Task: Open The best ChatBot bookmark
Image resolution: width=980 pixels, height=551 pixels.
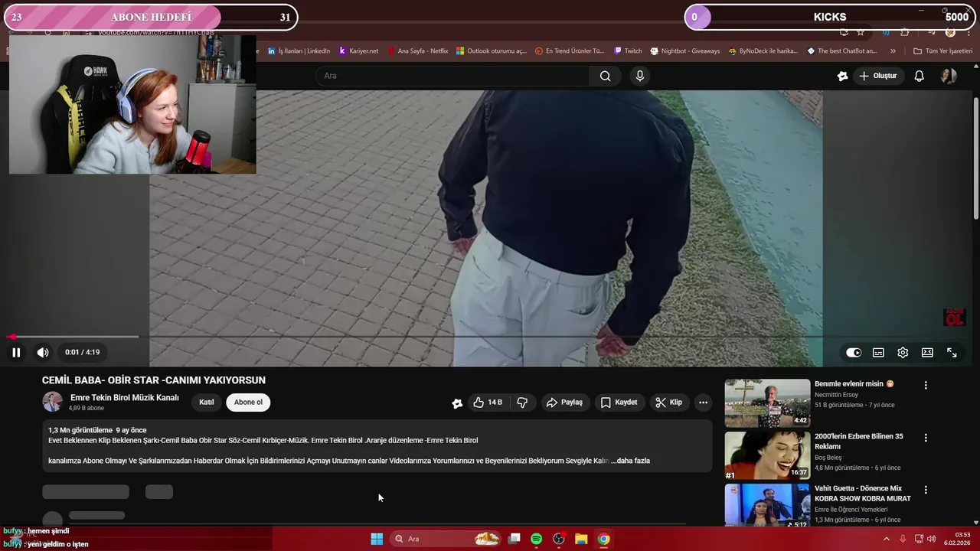Action: point(842,51)
